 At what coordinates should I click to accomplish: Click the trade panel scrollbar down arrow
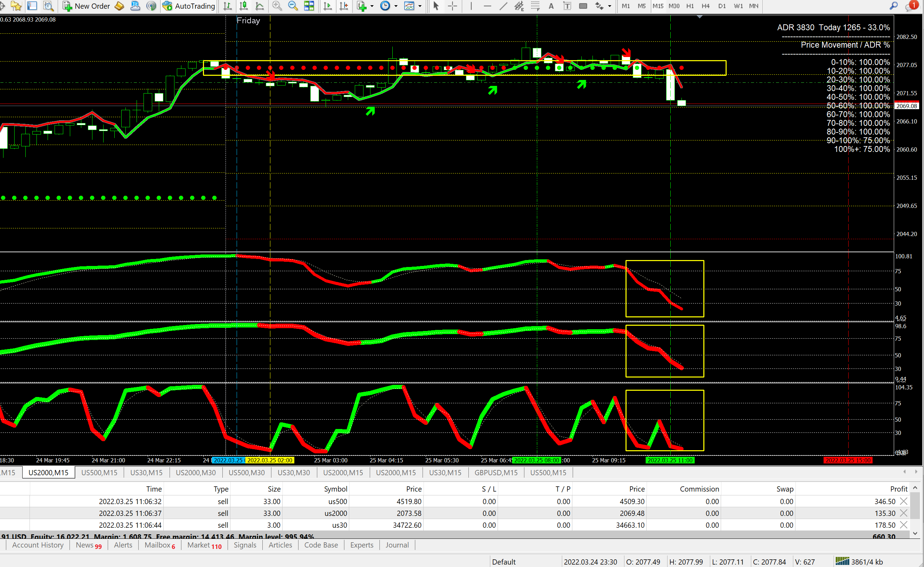coord(915,533)
